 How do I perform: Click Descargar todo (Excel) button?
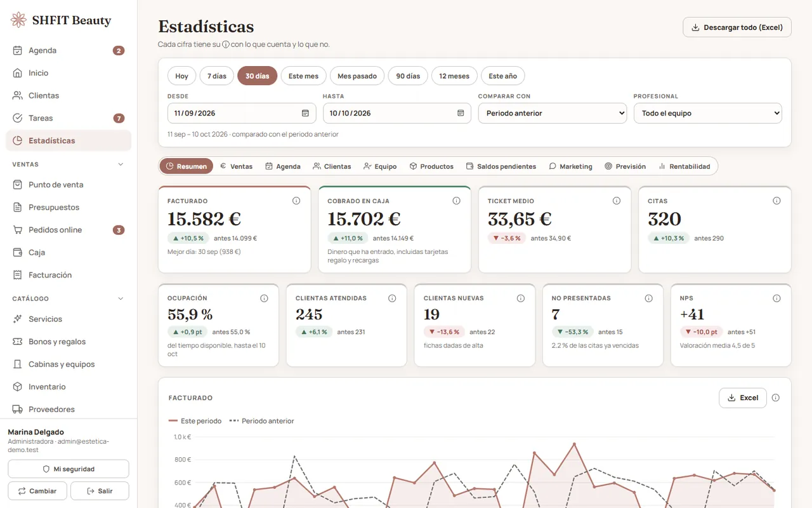[737, 27]
